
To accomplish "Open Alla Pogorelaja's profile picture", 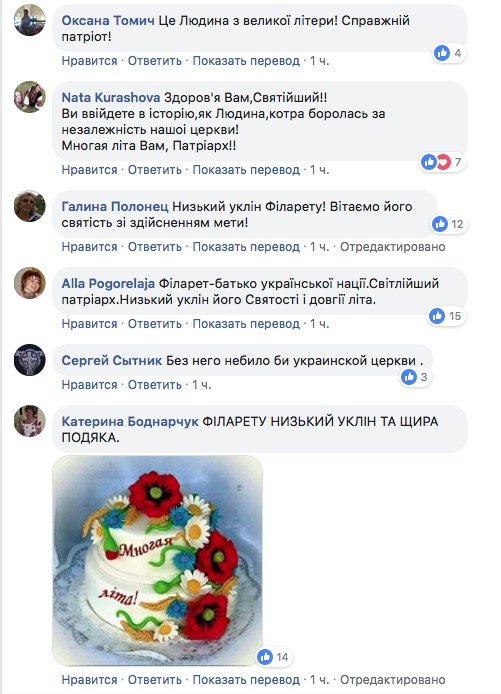I will point(30,283).
